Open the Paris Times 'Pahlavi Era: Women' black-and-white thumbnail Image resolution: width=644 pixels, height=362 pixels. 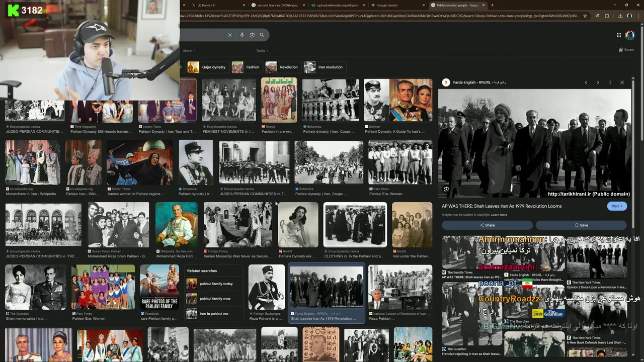[400, 162]
